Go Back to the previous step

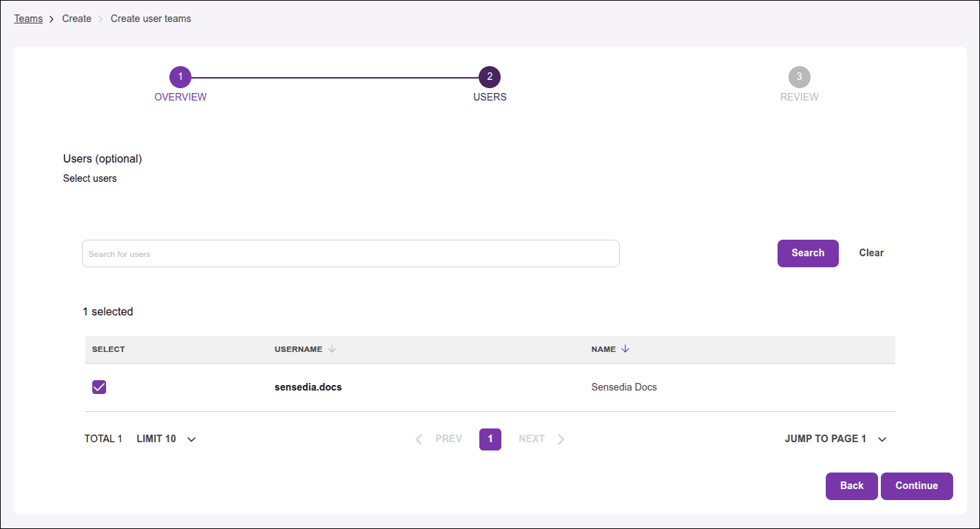point(851,486)
